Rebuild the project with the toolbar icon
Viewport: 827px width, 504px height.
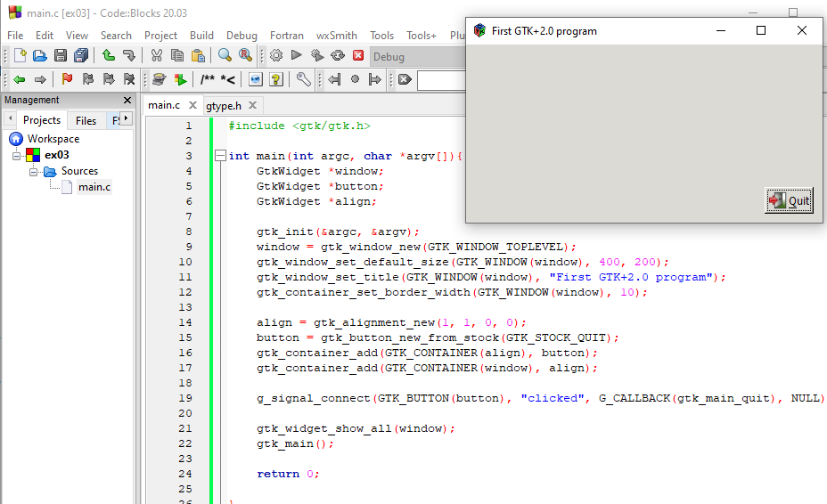pyautogui.click(x=338, y=55)
